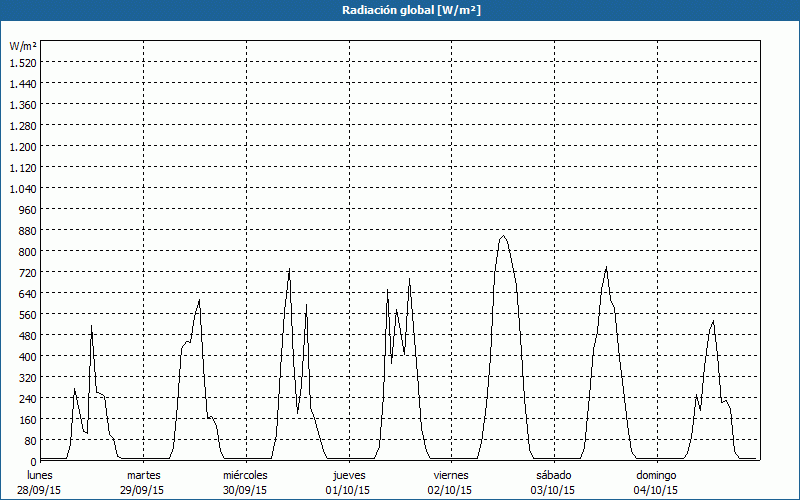
Task: Click the "sábado" day label
Action: click(553, 475)
